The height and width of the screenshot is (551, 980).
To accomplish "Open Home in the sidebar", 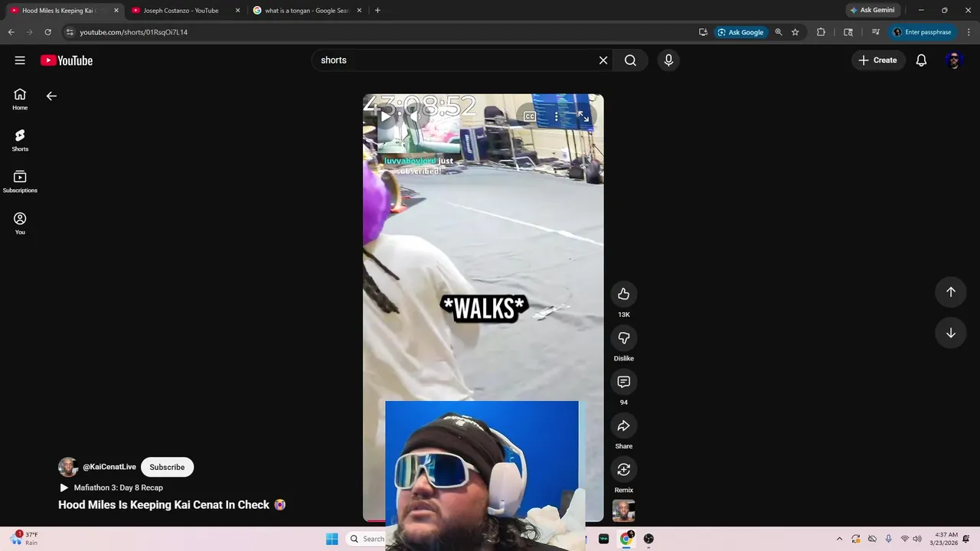I will coord(20,99).
